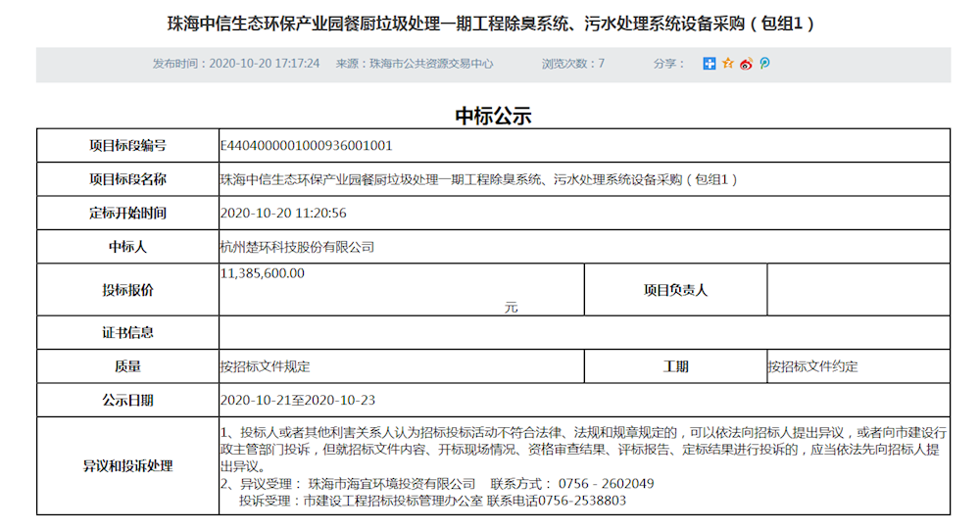Share to QZone via yellow star icon

pyautogui.click(x=727, y=64)
